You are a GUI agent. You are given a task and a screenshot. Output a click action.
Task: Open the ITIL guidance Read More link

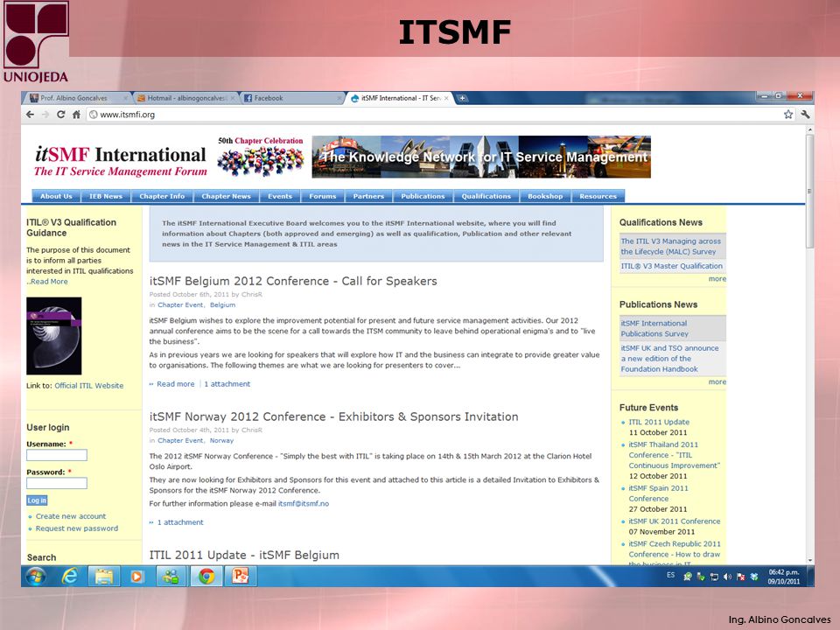click(x=49, y=282)
